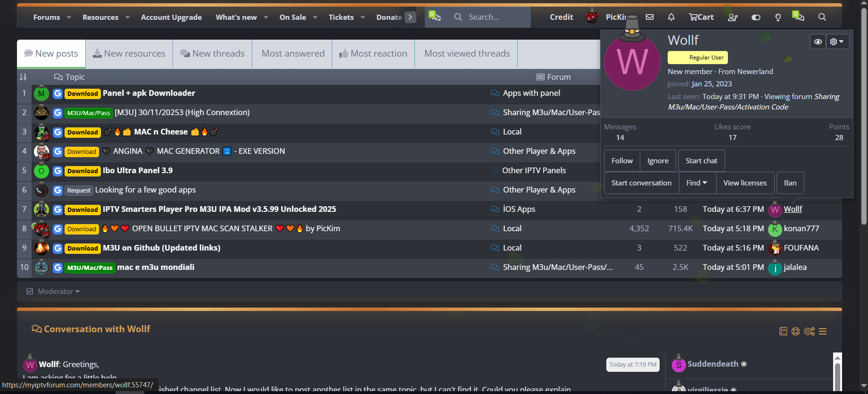Click the magnifier search icon at far right
Viewport: 868px width, 394px height.
tap(822, 17)
